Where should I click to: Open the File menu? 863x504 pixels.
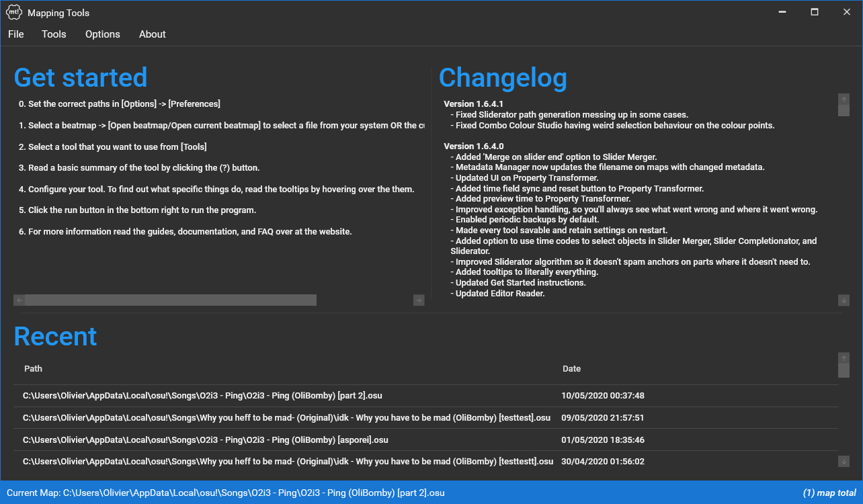16,34
